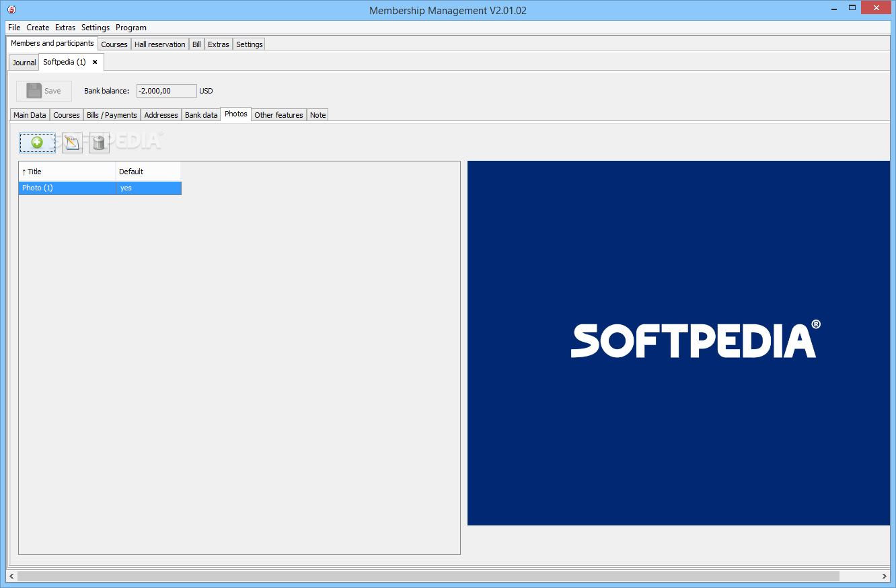This screenshot has width=896, height=588.
Task: Open the Bank data tab
Action: (201, 115)
